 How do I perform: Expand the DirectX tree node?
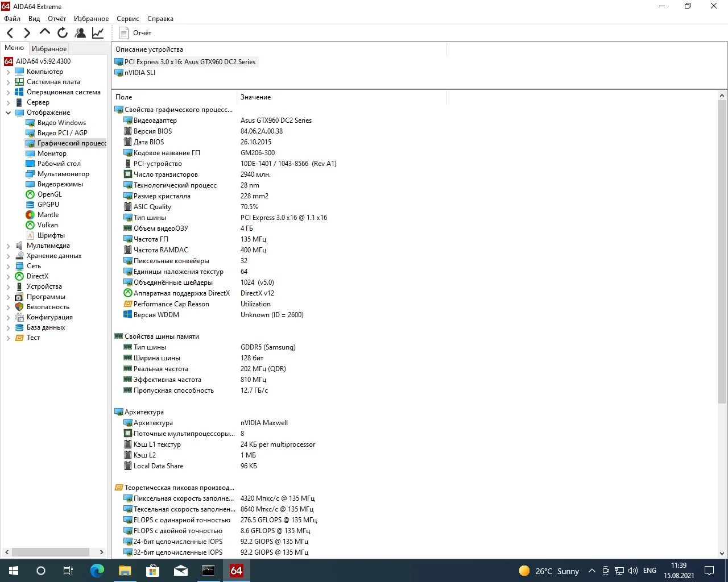click(8, 277)
